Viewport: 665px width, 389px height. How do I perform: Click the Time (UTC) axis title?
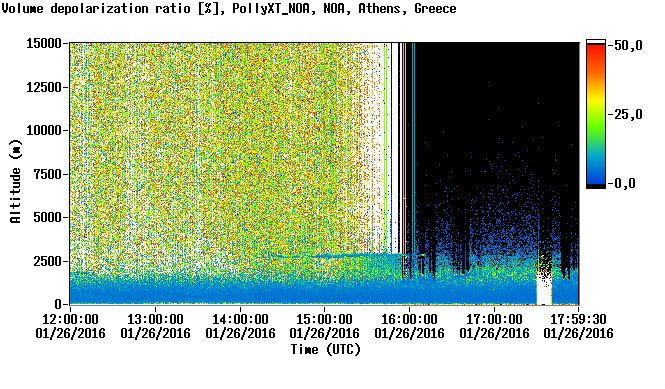(325, 350)
